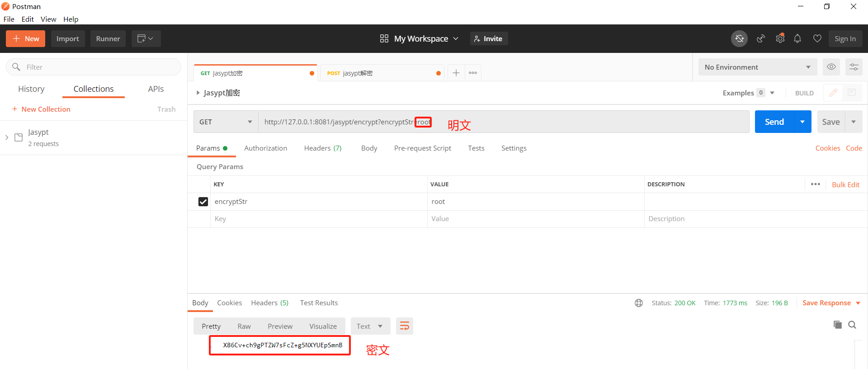Open the Test Results tab
The width and height of the screenshot is (868, 369).
(x=319, y=303)
